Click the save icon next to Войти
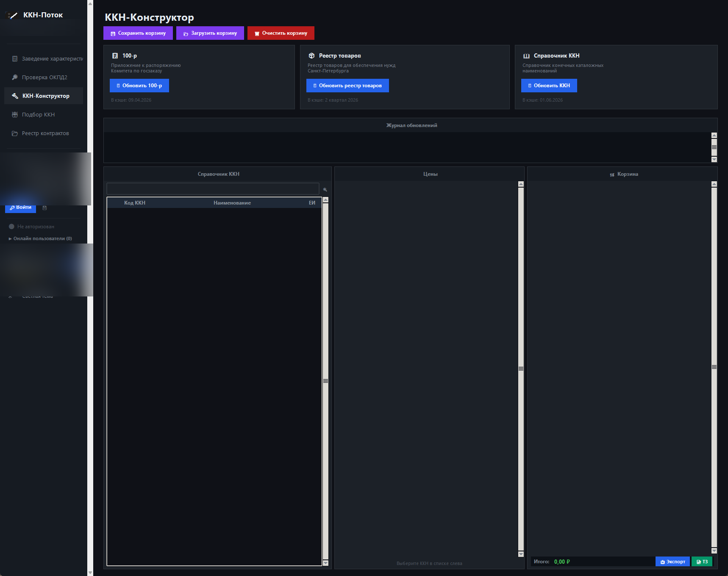Image resolution: width=728 pixels, height=576 pixels. tap(44, 208)
